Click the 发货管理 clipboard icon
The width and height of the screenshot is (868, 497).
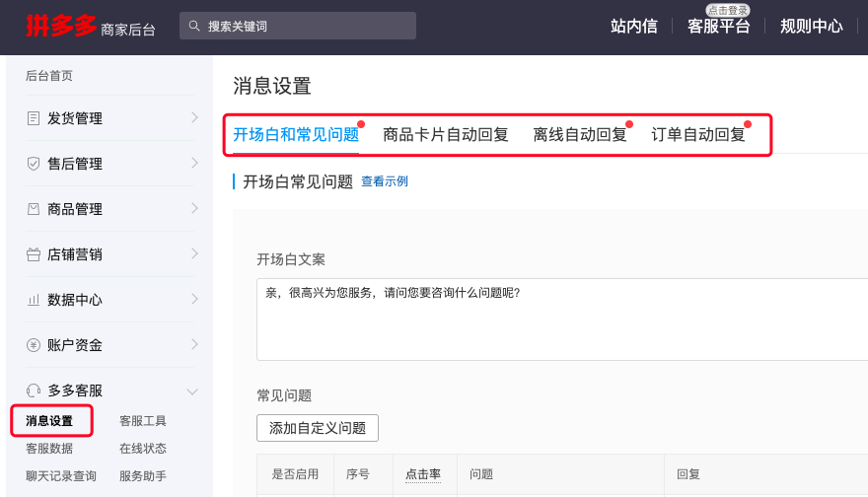pyautogui.click(x=34, y=118)
